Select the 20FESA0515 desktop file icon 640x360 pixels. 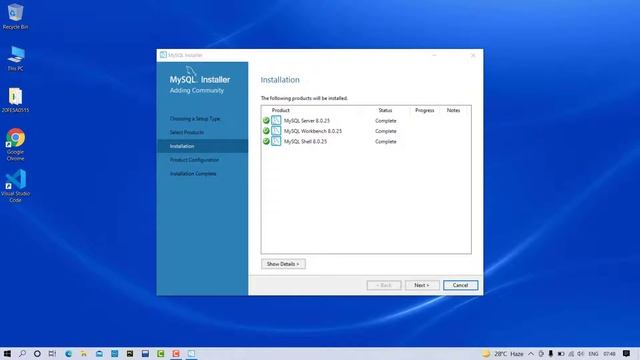(x=16, y=100)
